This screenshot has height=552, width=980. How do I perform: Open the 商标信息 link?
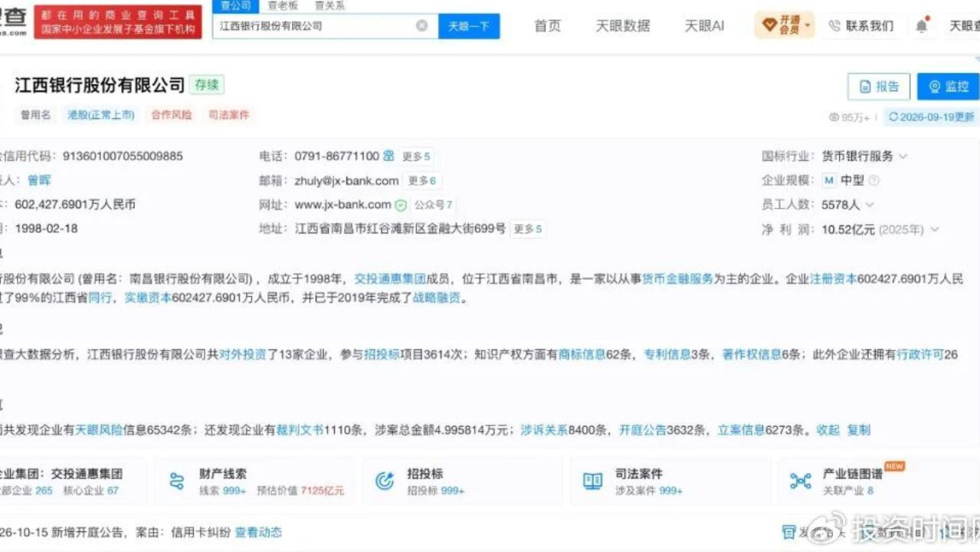582,354
